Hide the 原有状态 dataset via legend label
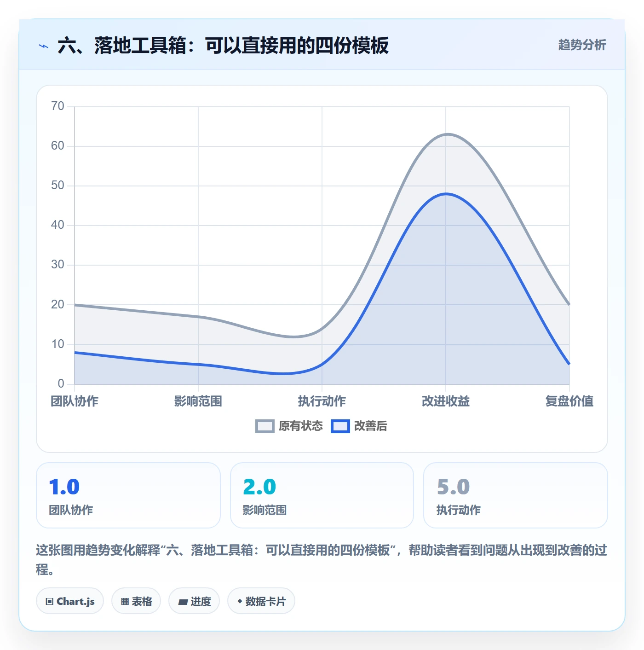Screen dimensions: 644x650 coord(301,426)
